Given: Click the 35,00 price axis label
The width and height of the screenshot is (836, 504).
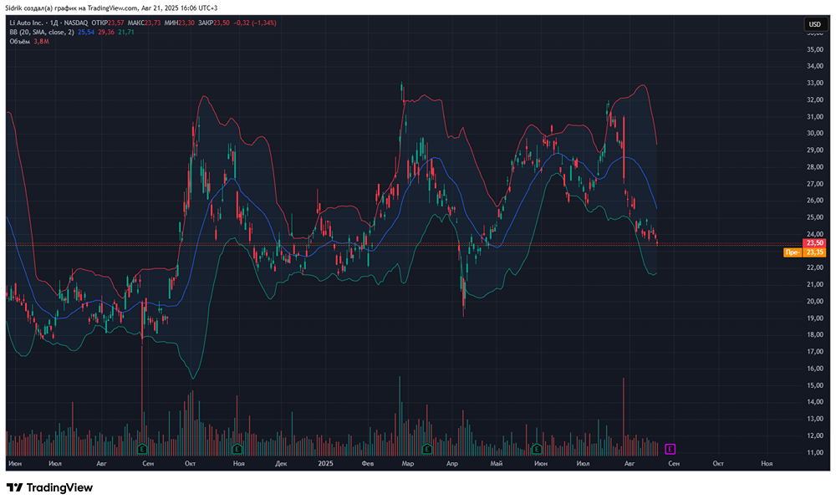Looking at the screenshot, I should [x=814, y=49].
